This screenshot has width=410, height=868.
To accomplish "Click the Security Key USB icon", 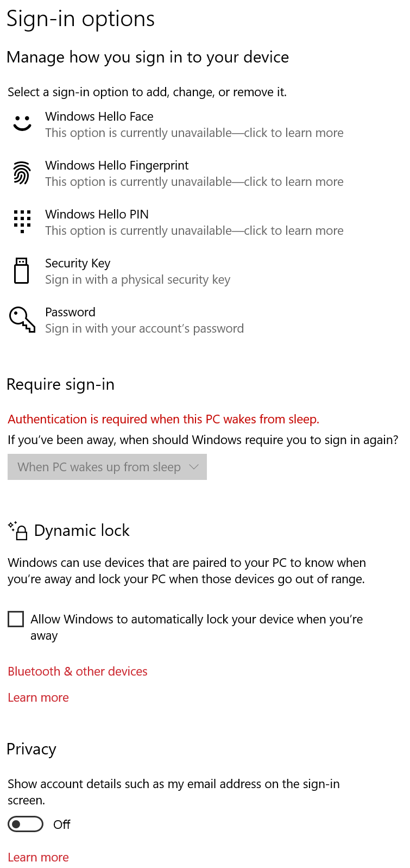I will 21,271.
